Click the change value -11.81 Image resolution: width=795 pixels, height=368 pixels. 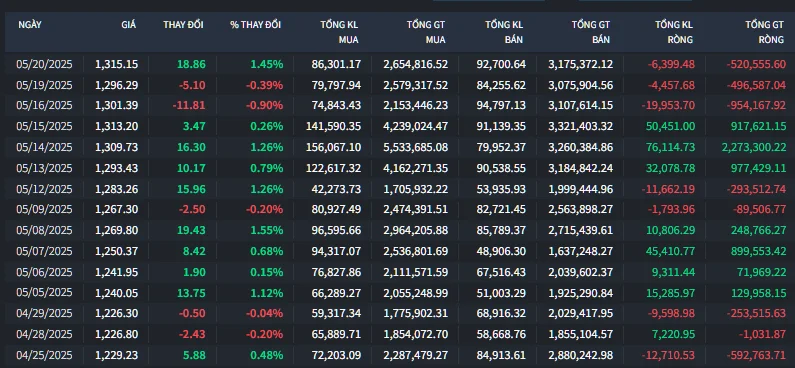[x=189, y=105]
